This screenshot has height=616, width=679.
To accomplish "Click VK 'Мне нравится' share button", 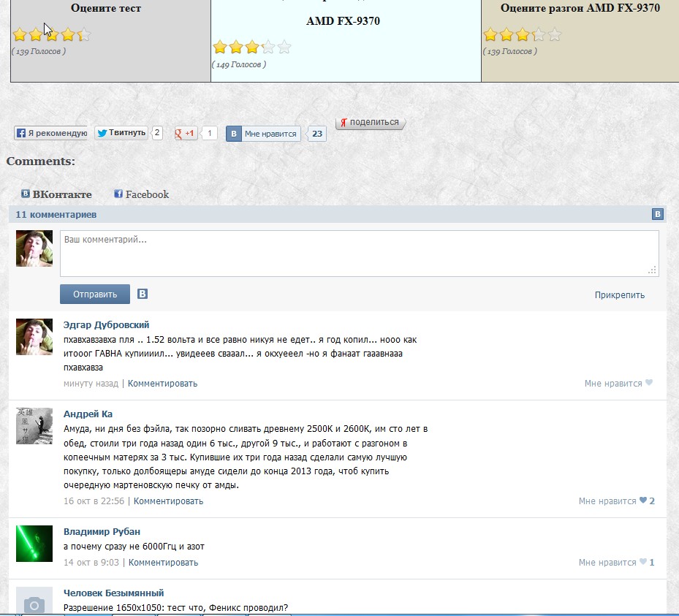I will [x=263, y=134].
